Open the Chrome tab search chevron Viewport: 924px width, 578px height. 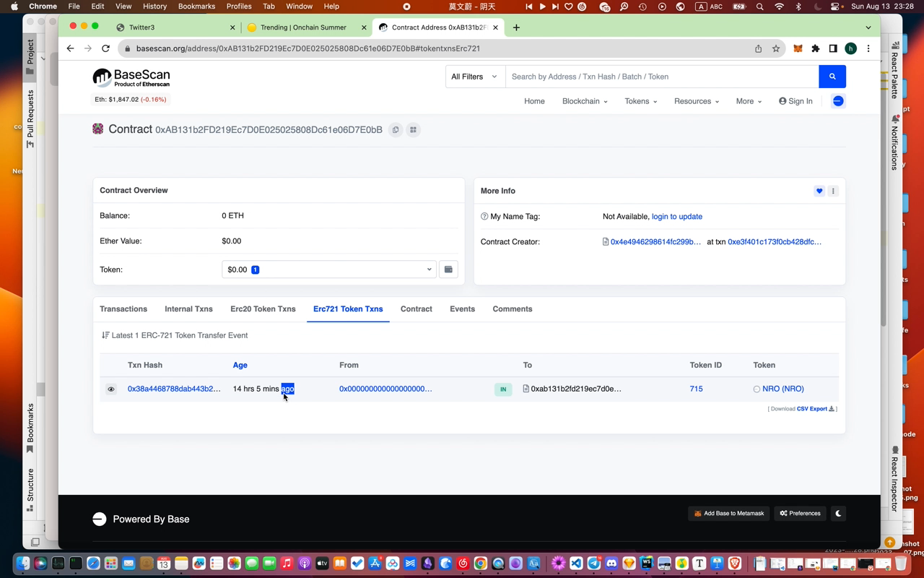868,27
